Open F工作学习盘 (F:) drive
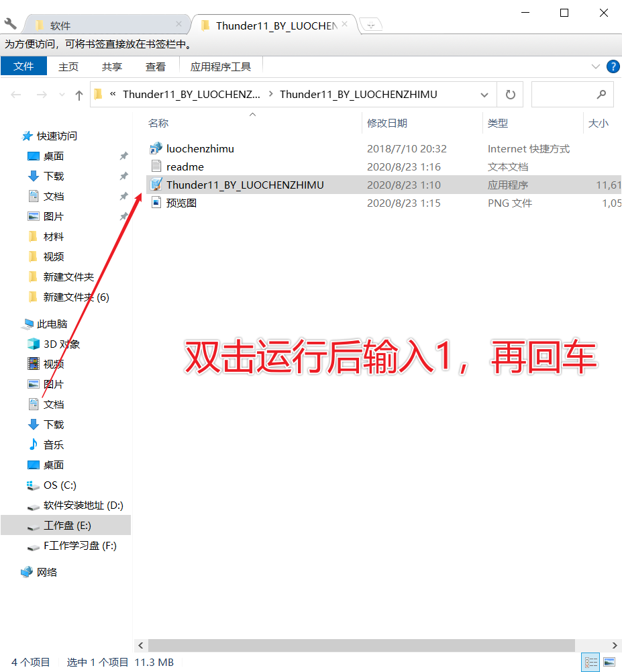 [x=80, y=546]
